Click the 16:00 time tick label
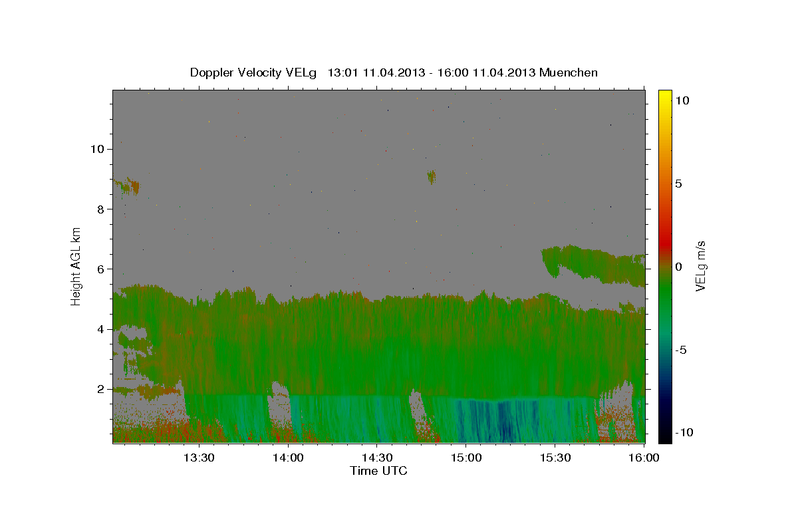This screenshot has height=532, width=798. point(643,458)
